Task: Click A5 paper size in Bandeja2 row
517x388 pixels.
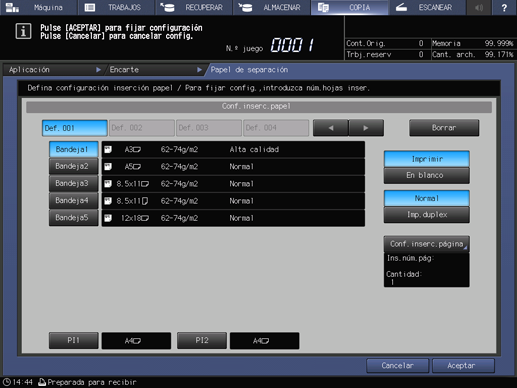Action: [133, 167]
